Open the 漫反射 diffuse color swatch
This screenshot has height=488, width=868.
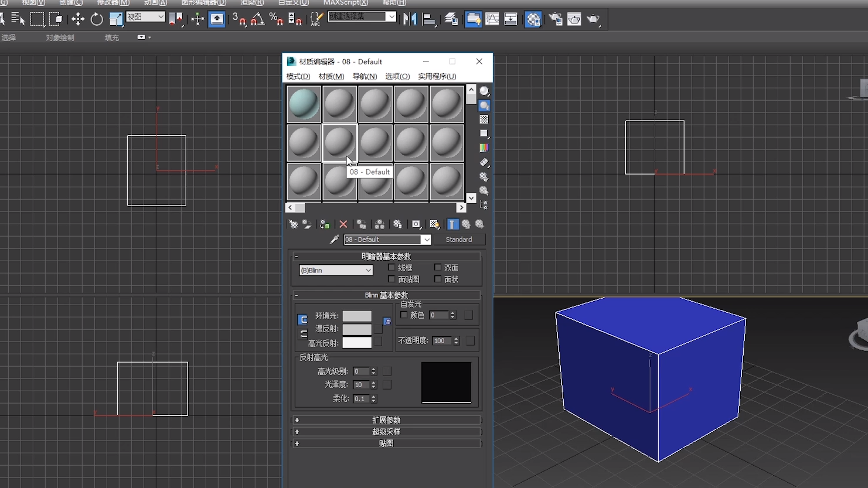point(357,329)
